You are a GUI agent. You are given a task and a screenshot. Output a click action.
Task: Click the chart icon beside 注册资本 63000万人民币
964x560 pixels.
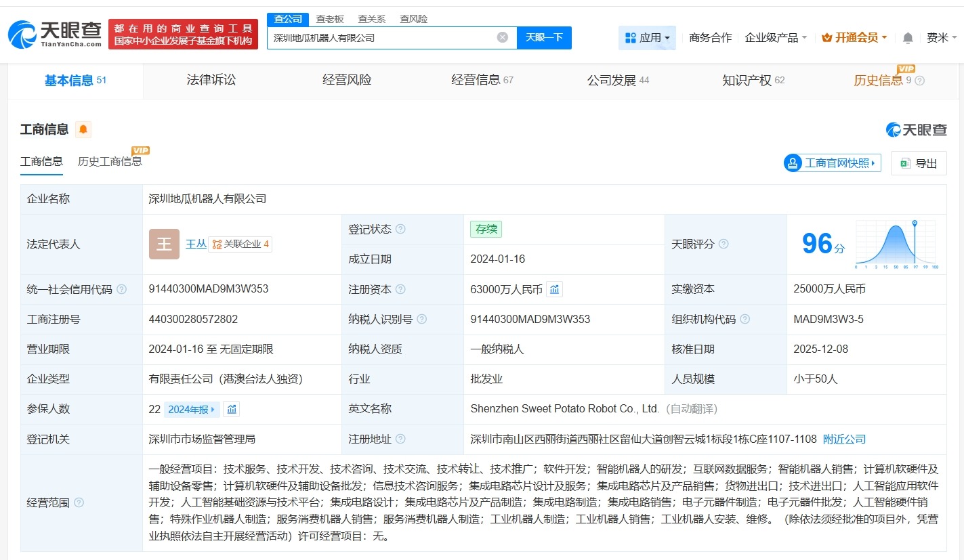coord(554,289)
